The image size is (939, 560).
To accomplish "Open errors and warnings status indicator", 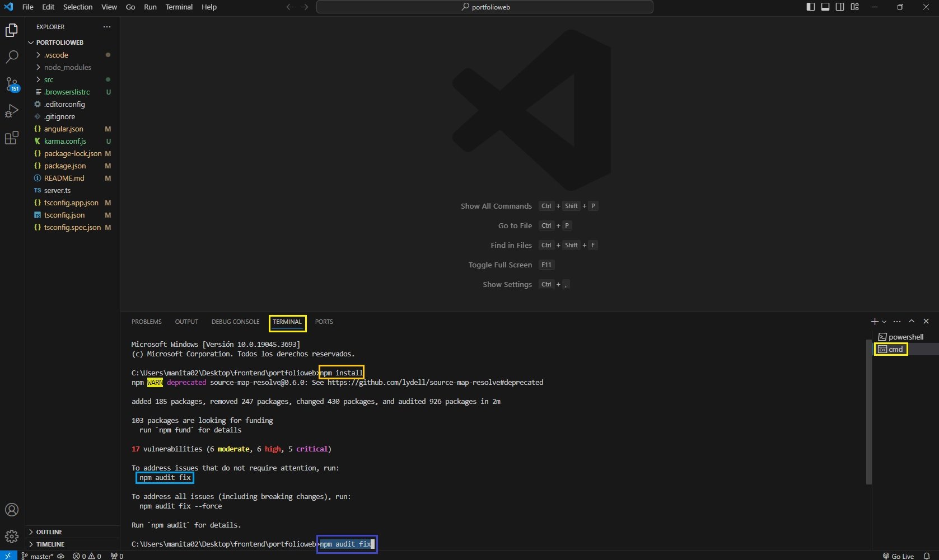I will tap(87, 556).
